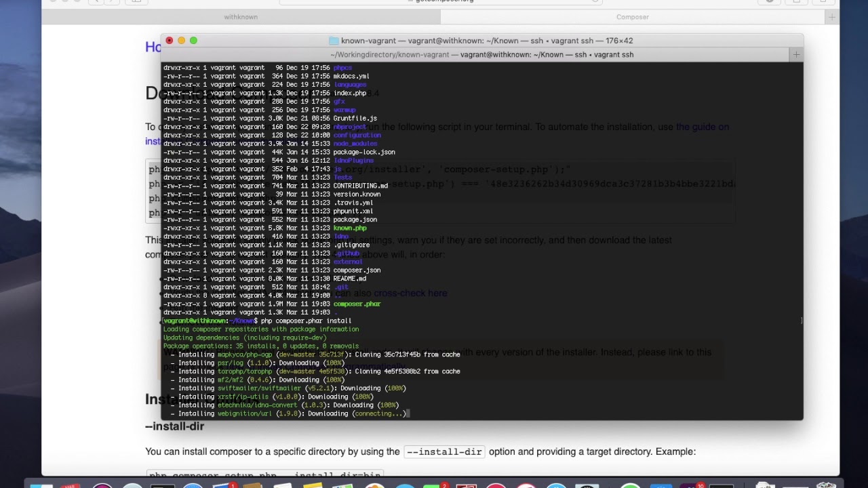868x488 pixels.
Task: Minimize the Terminal window with the yellow button
Action: click(x=181, y=41)
